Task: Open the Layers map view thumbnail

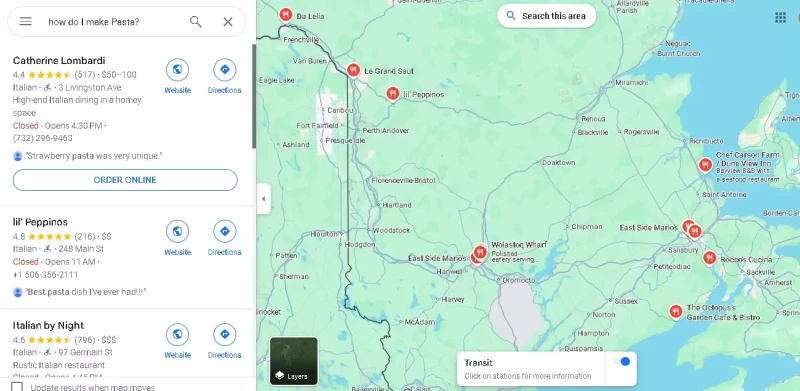Action: pos(294,361)
